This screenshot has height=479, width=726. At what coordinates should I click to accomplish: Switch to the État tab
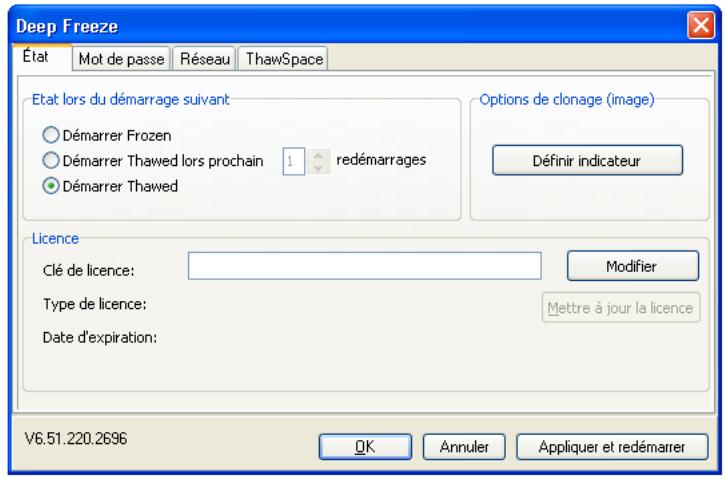click(42, 57)
